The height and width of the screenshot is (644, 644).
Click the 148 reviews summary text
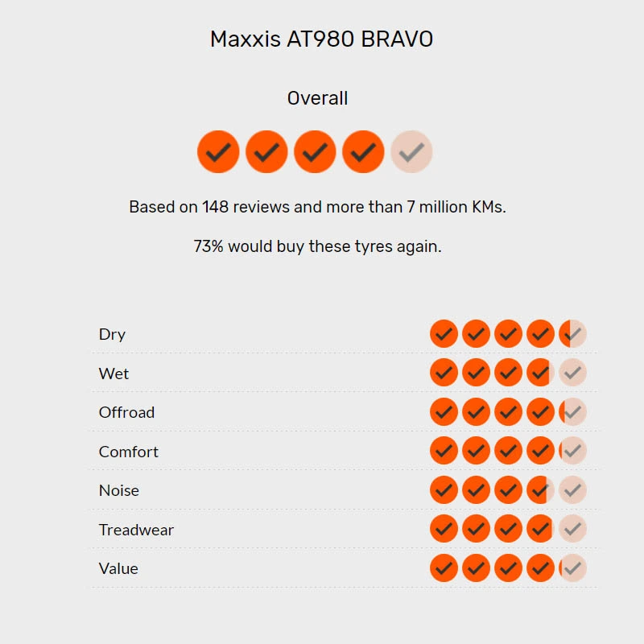click(x=317, y=207)
